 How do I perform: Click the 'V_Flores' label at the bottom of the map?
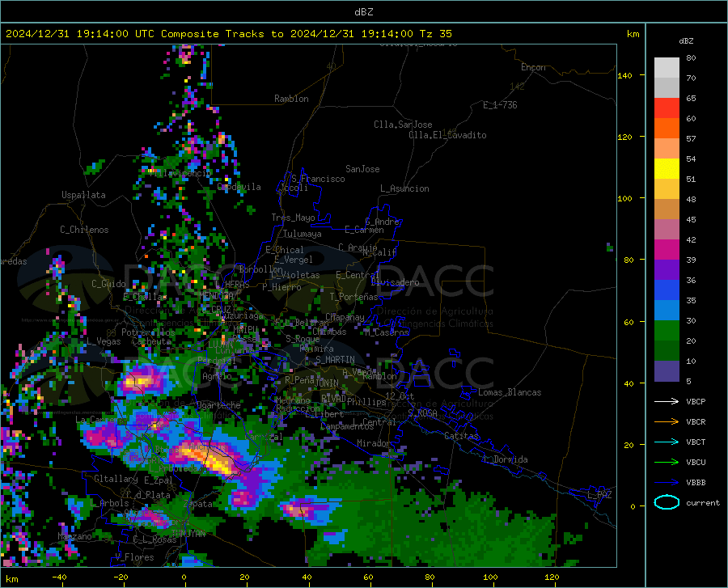(134, 557)
